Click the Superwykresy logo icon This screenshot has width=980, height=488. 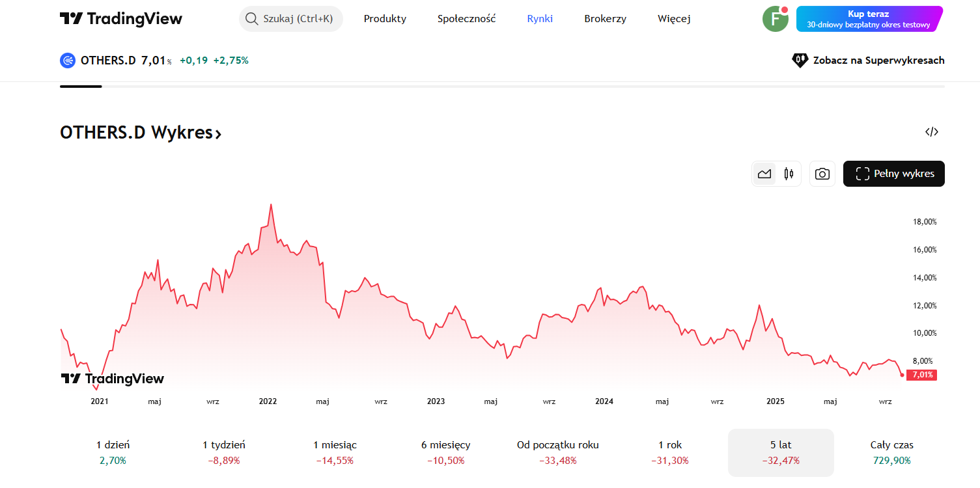[800, 61]
